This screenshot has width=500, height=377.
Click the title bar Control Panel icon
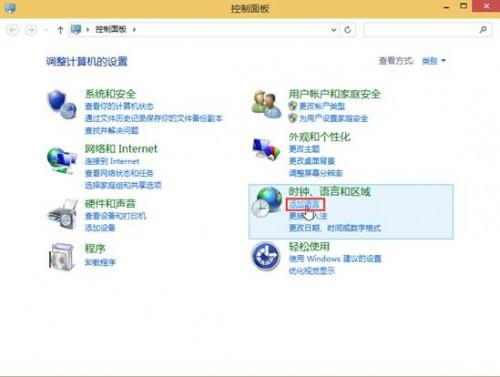(x=10, y=8)
